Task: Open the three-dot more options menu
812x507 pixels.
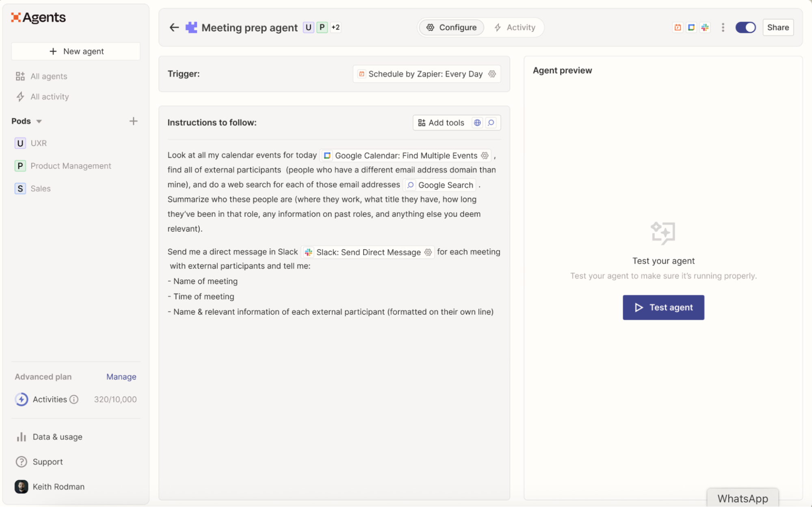Action: tap(723, 27)
